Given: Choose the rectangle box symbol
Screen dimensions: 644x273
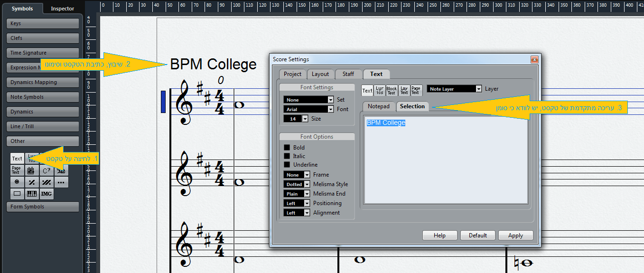Looking at the screenshot, I should pyautogui.click(x=17, y=194).
